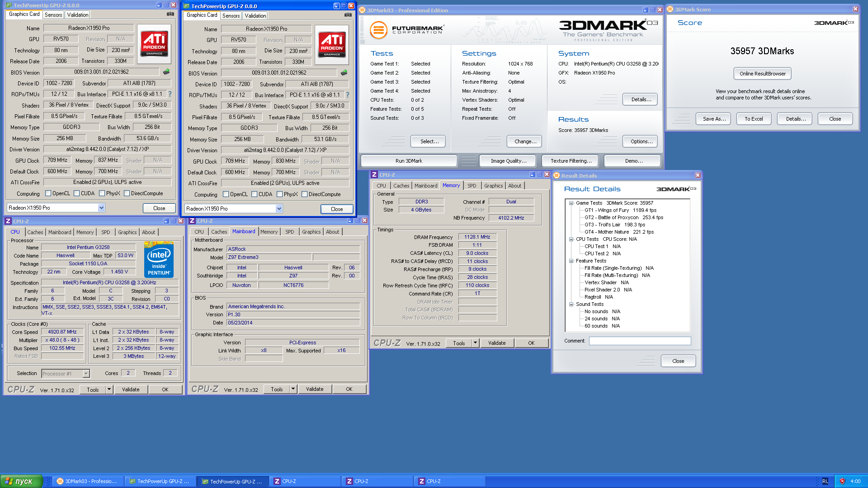
Task: Toggle OpenCL checkbox in second GPU-Z
Action: 226,194
